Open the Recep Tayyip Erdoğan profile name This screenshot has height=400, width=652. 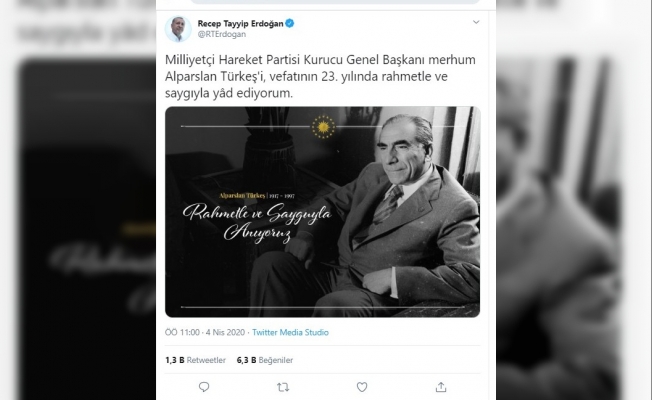[x=240, y=23]
